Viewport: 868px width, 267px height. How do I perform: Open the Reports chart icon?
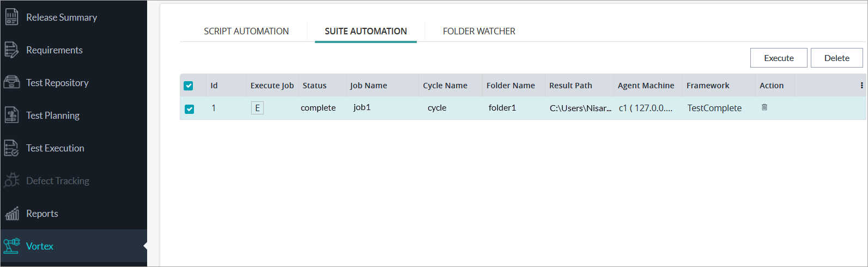tap(11, 213)
